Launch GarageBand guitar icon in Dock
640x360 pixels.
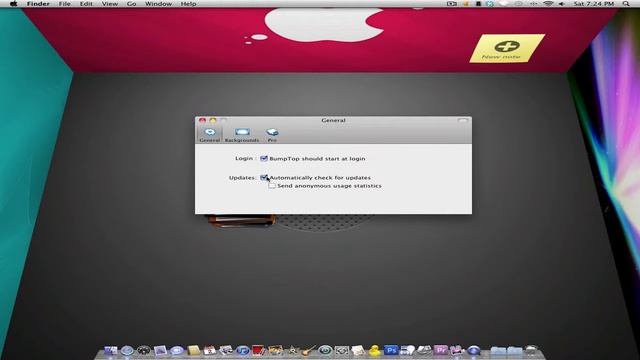(309, 350)
